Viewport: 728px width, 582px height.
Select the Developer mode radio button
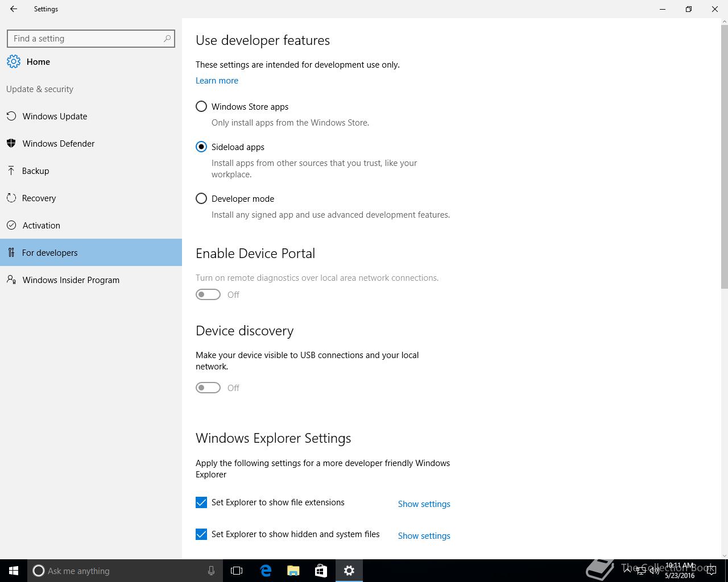coord(201,198)
